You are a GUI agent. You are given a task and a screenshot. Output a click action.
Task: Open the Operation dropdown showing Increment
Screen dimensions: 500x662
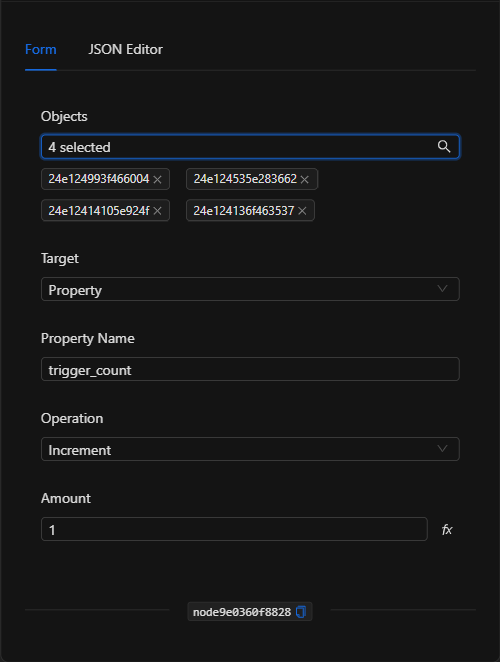coord(250,449)
